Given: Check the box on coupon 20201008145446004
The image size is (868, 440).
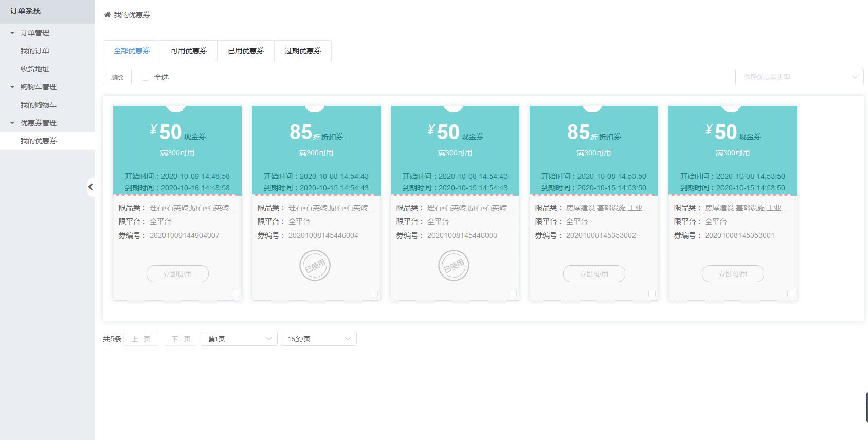Looking at the screenshot, I should click(x=374, y=294).
